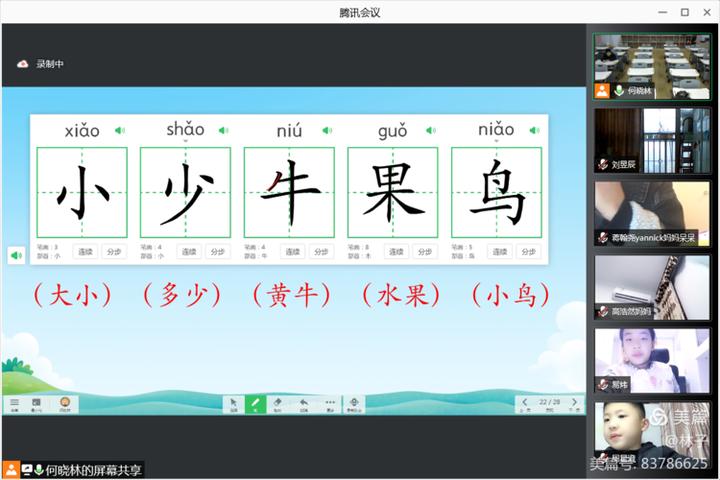Select the cursor pointer tool
This screenshot has width=720, height=480.
click(x=233, y=403)
